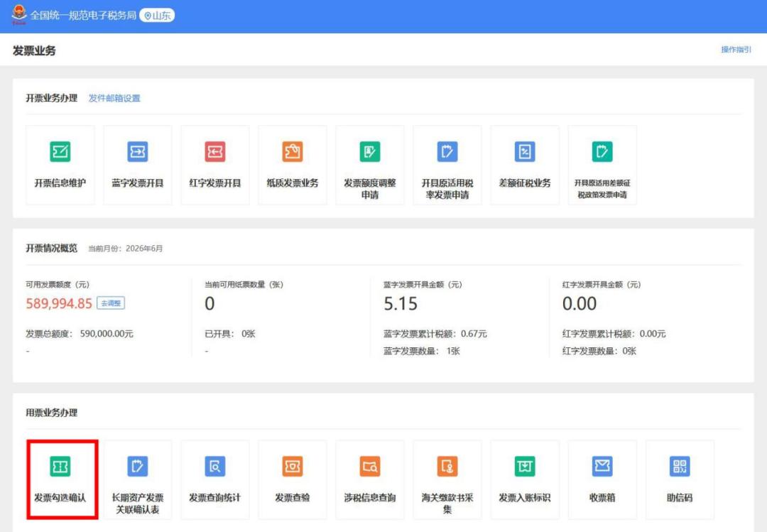Image resolution: width=767 pixels, height=532 pixels.
Task: Open 涉税信息查询 icon tile
Action: click(x=370, y=479)
